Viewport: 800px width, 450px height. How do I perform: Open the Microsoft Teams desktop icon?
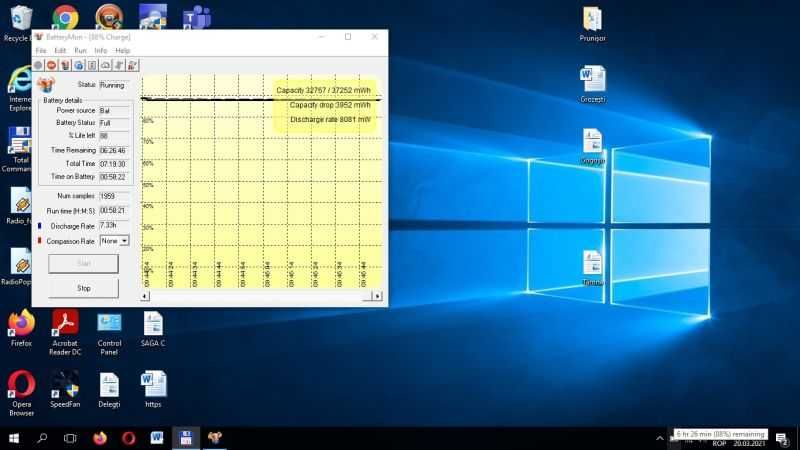pos(197,17)
